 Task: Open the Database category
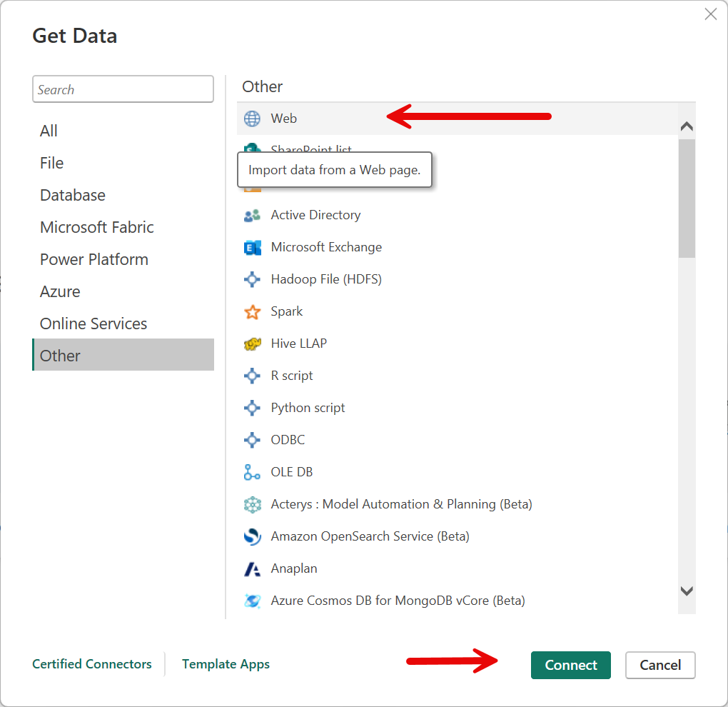[x=123, y=195]
